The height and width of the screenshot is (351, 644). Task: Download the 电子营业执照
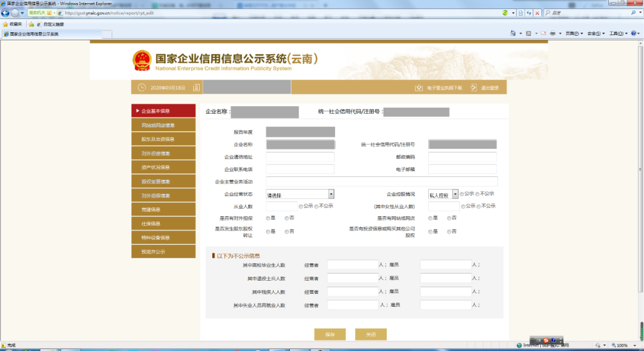tap(439, 88)
